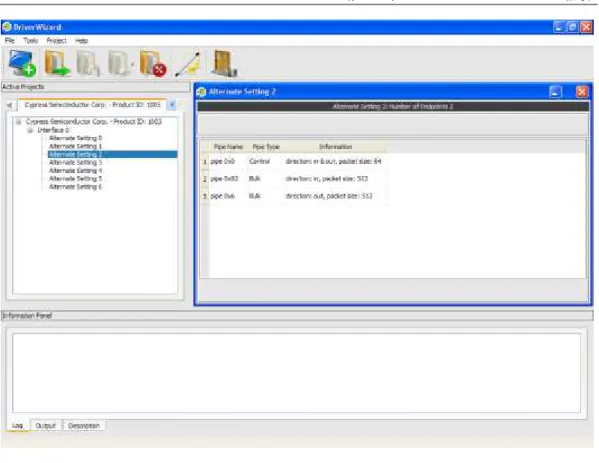Switch to the Description tab
Screen dimensions: 599x463
point(84,426)
